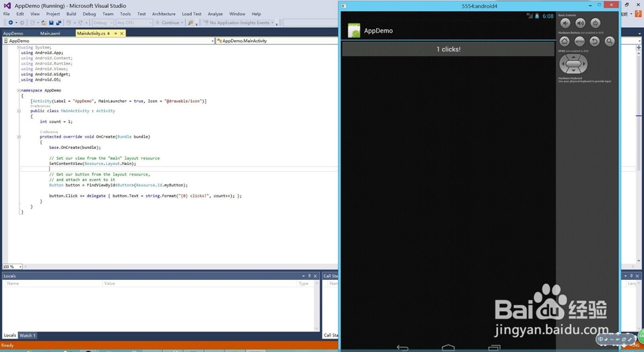The width and height of the screenshot is (644, 352).
Task: Click the Save toolbar icon
Action: (x=52, y=23)
